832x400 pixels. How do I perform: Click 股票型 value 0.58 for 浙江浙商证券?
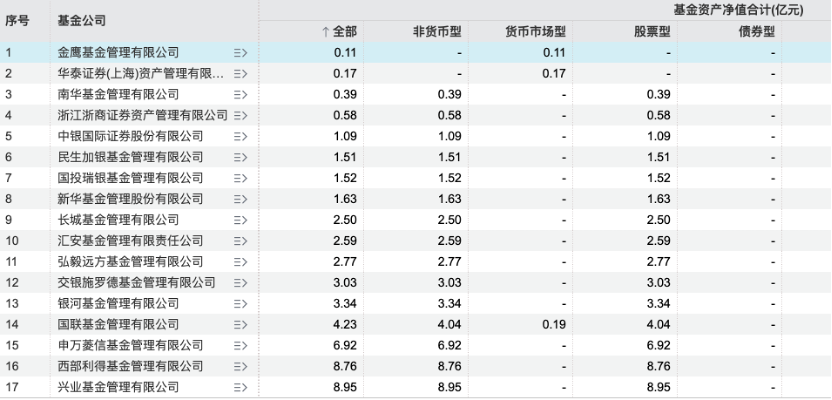659,116
